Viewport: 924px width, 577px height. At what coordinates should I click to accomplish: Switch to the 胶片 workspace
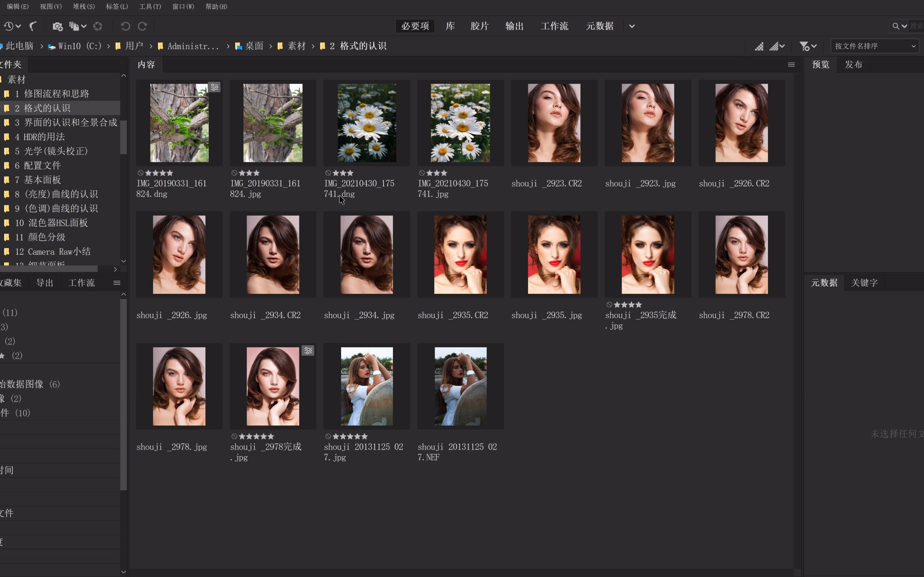pyautogui.click(x=480, y=26)
